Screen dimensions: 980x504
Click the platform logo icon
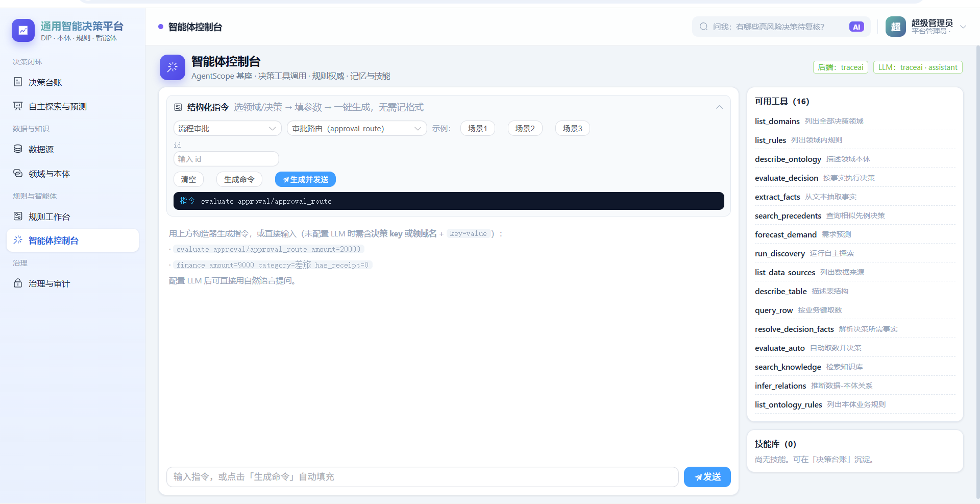[23, 31]
